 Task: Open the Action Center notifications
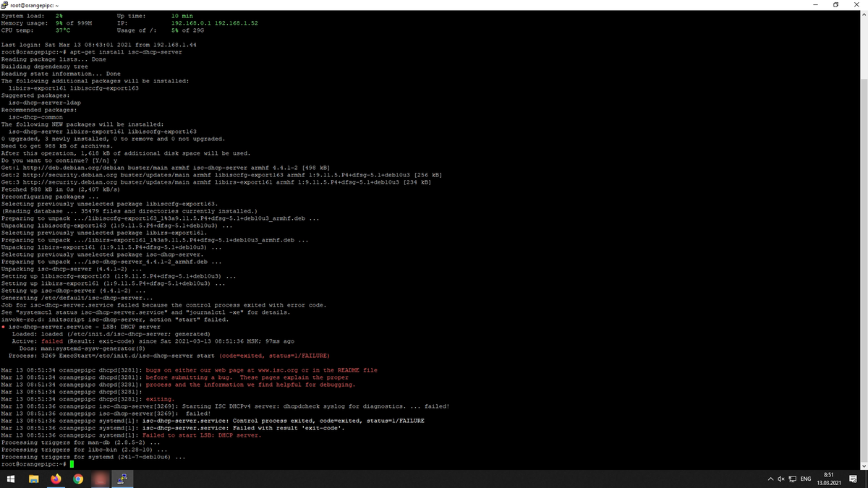[853, 479]
